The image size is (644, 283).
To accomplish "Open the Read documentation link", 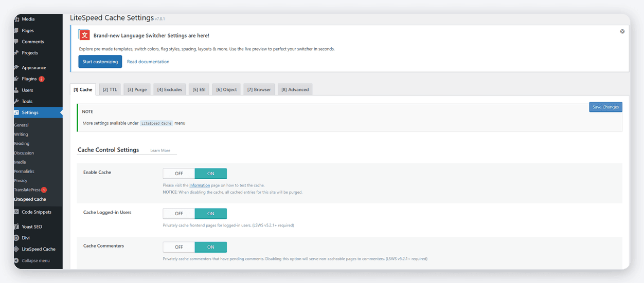I will 148,62.
